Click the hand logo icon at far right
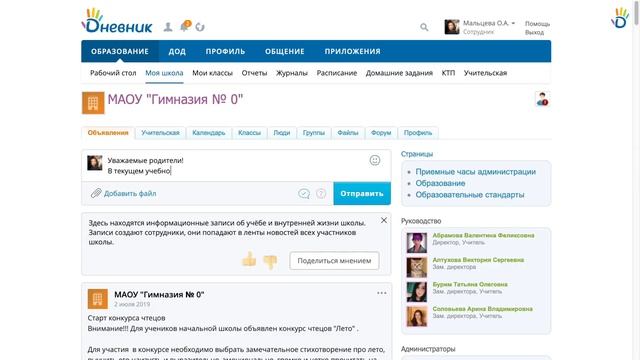The height and width of the screenshot is (360, 640). [x=620, y=18]
